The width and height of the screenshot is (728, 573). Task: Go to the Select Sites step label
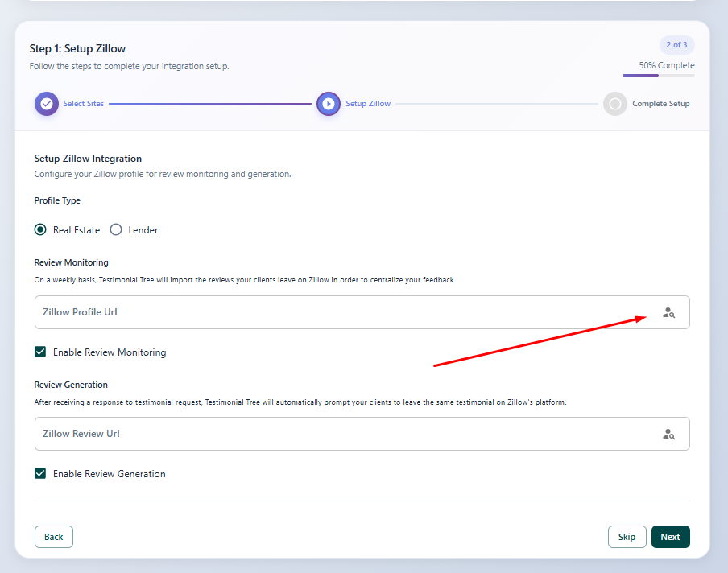[x=84, y=104]
